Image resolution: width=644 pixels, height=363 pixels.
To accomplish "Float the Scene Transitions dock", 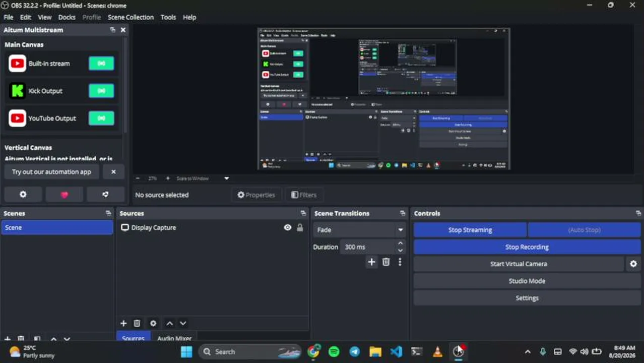I will [x=402, y=213].
